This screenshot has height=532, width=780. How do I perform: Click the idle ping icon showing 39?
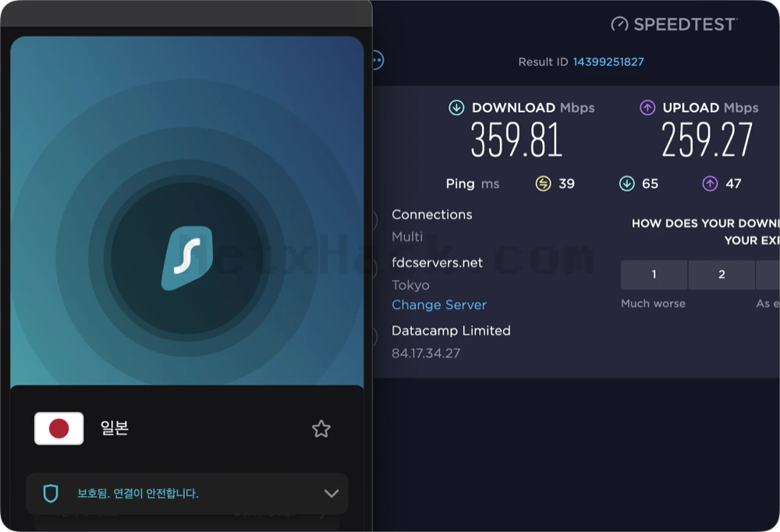point(543,183)
